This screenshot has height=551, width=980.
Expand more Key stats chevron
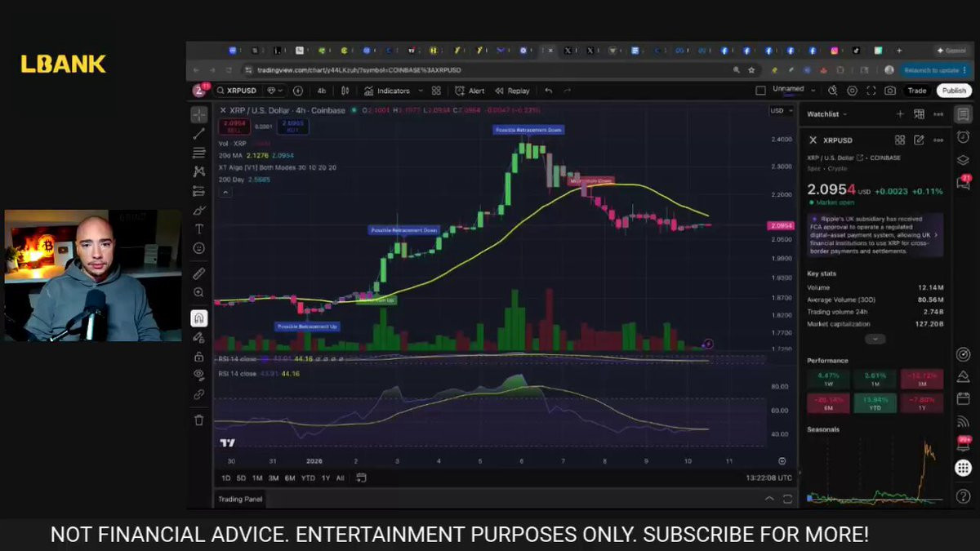click(x=875, y=339)
